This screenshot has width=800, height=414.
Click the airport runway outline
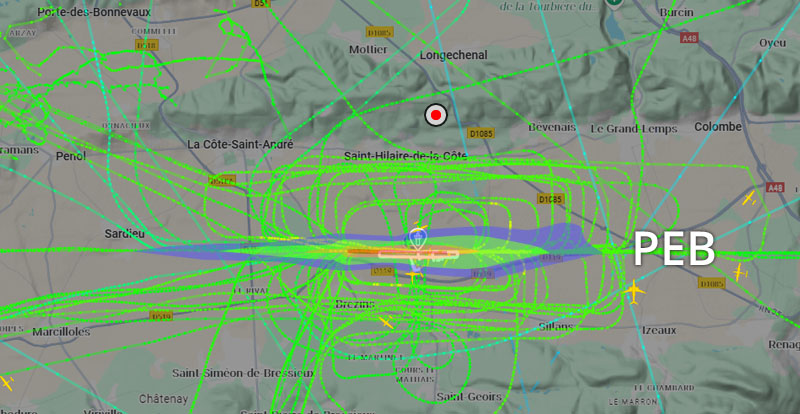coord(418,254)
